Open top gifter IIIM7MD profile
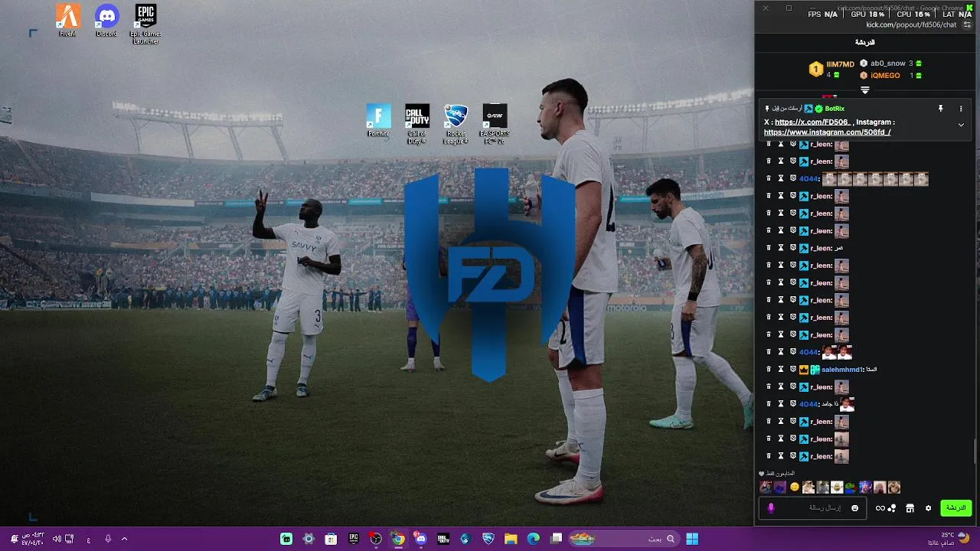The height and width of the screenshot is (551, 980). [x=840, y=64]
